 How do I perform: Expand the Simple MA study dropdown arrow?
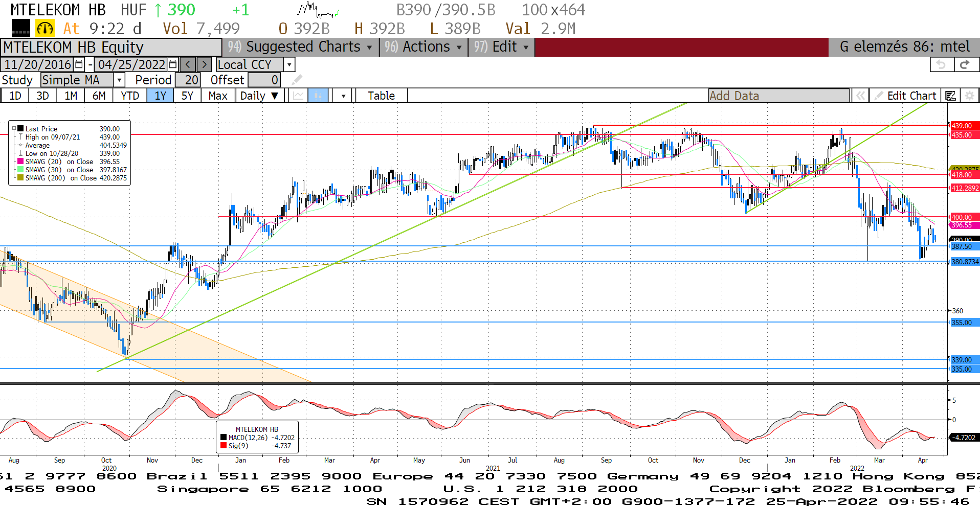point(119,80)
